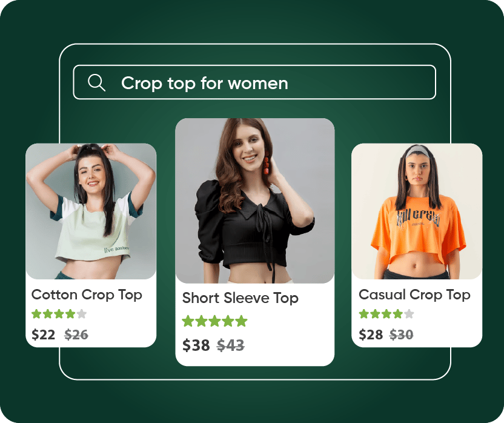Click the crossed-out $43 original price
Screen dimensions: 504x423
[x=231, y=345]
